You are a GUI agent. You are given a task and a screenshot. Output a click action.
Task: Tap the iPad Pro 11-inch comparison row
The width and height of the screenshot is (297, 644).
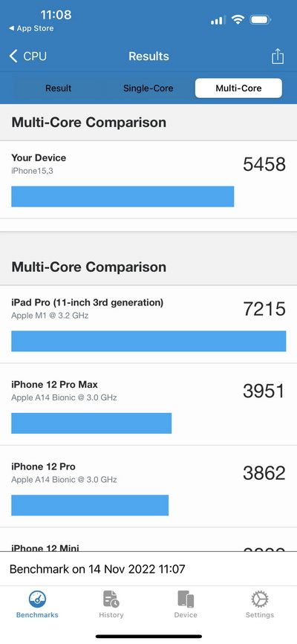click(x=148, y=325)
